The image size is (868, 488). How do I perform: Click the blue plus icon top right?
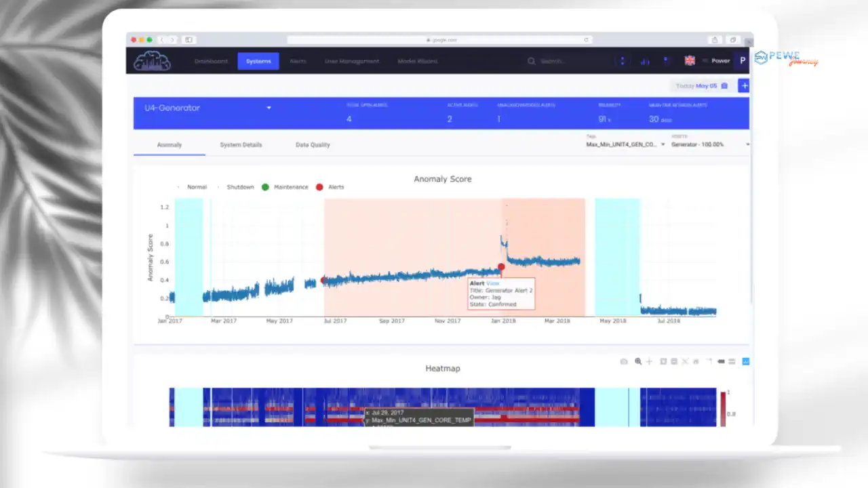(x=744, y=85)
